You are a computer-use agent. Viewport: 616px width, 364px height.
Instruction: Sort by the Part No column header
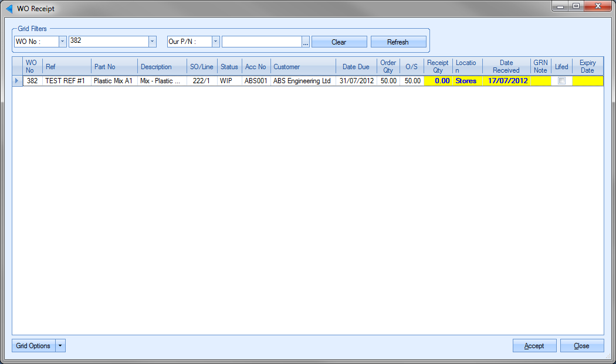coord(114,67)
